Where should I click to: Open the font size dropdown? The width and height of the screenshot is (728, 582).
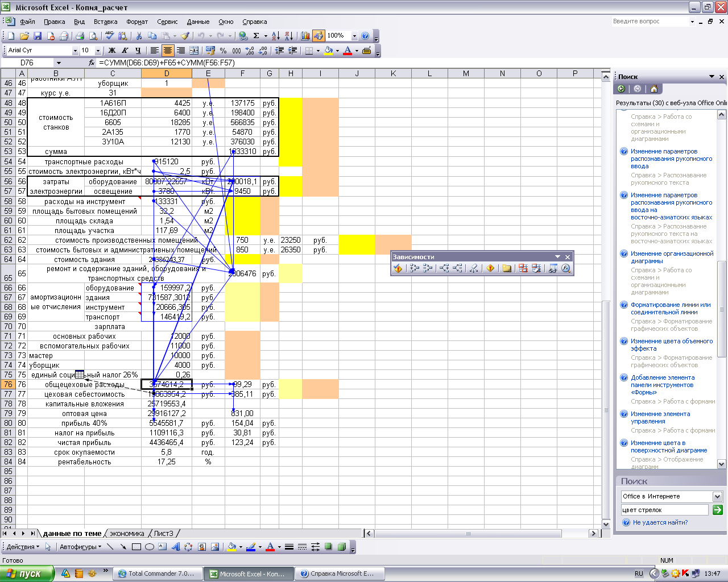coord(98,51)
